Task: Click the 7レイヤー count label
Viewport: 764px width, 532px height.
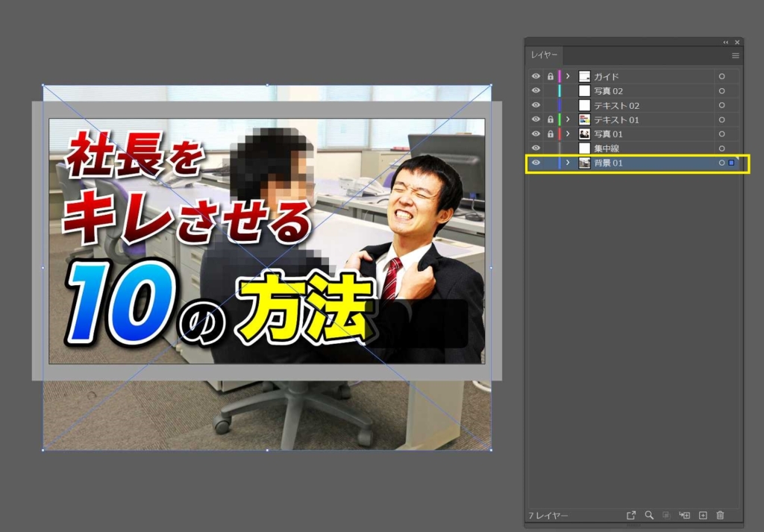Action: coord(548,516)
